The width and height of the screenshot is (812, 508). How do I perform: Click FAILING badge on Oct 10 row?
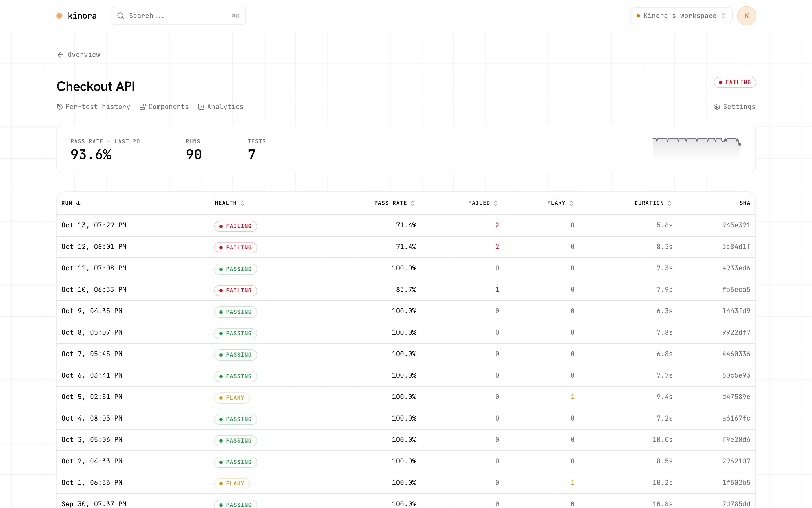tap(235, 291)
